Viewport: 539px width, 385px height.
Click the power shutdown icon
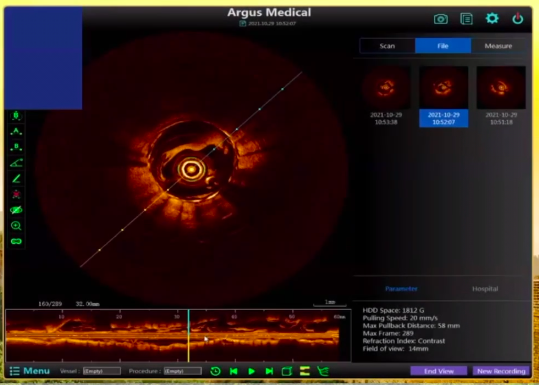click(518, 19)
